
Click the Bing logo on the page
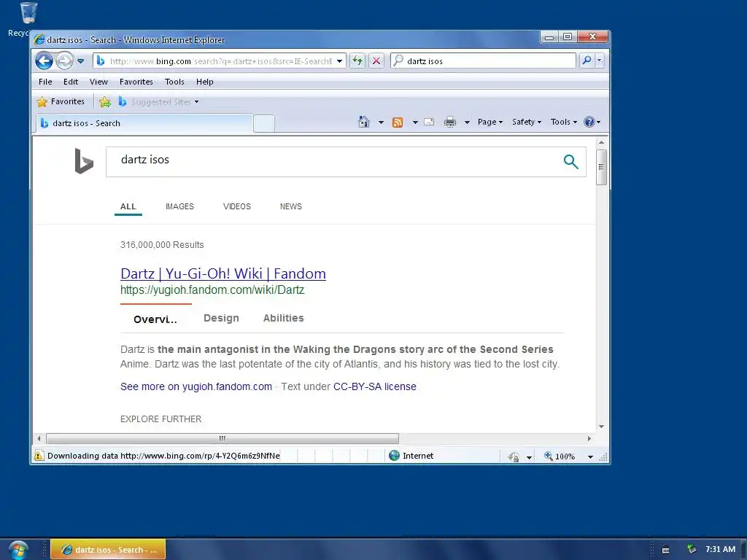point(84,161)
